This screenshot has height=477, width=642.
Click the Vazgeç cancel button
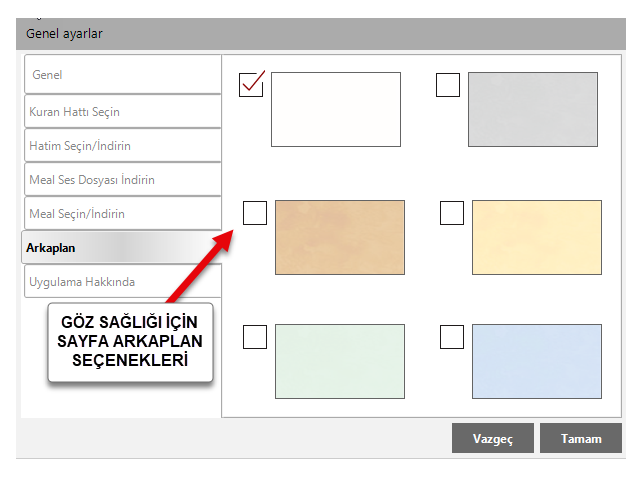pyautogui.click(x=493, y=438)
